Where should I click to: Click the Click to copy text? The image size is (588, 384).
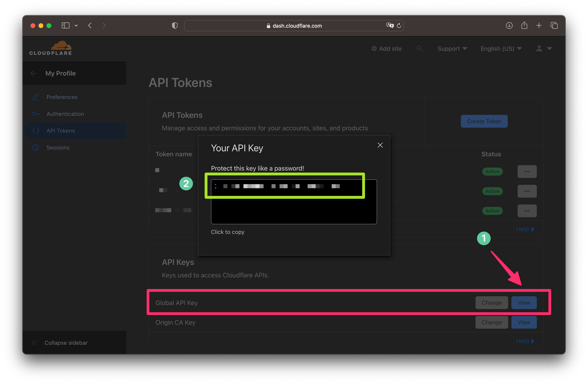pos(228,232)
